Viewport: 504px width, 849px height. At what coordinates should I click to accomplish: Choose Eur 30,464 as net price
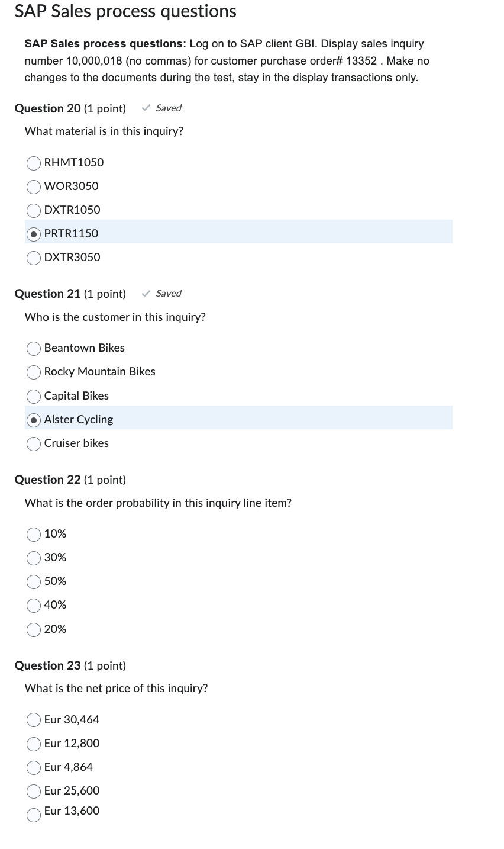click(34, 720)
